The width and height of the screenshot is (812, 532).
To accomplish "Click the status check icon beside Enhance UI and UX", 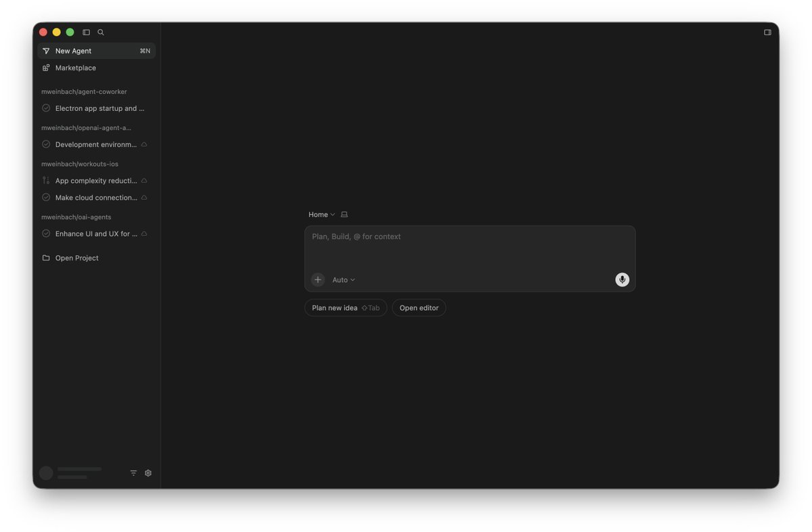I will [46, 234].
